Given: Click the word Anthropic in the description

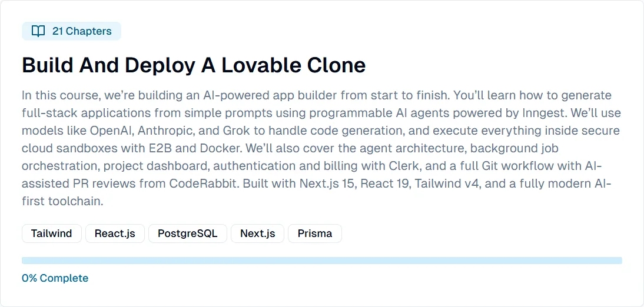Looking at the screenshot, I should 163,131.
